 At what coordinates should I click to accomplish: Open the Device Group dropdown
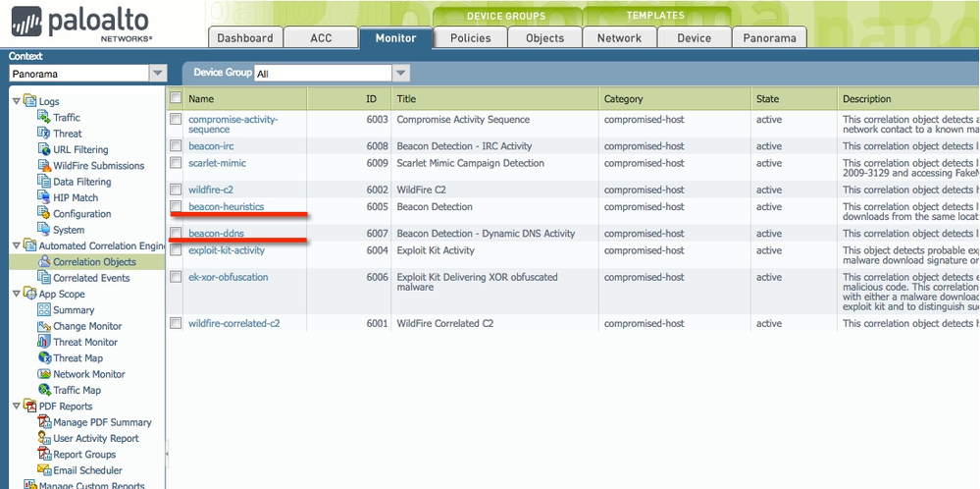coord(399,74)
